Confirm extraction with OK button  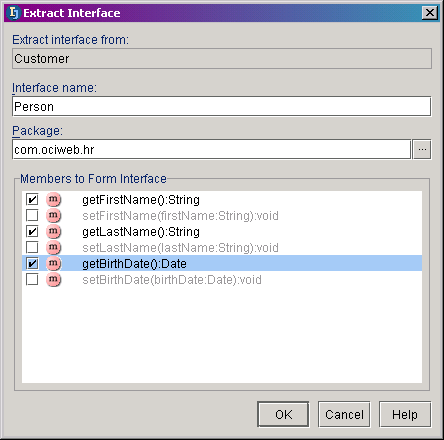[x=283, y=414]
